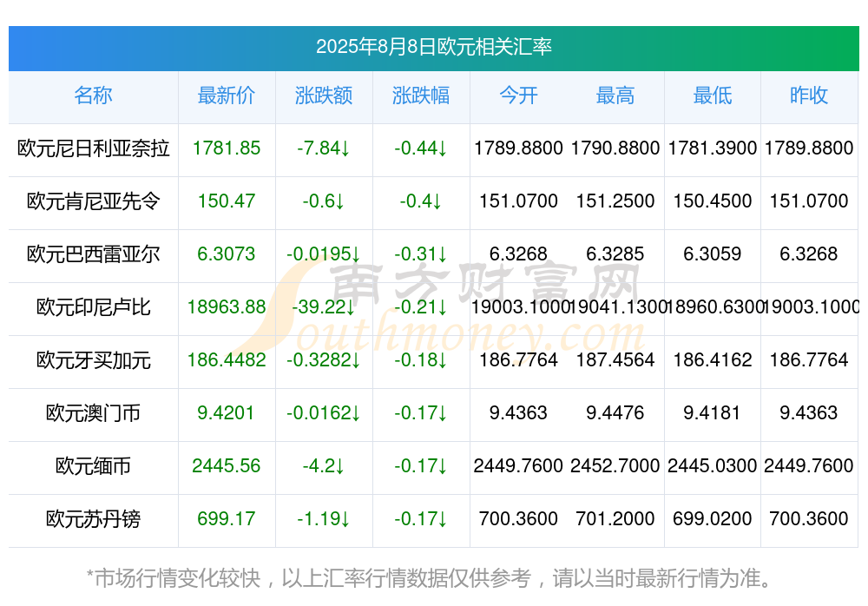The image size is (868, 606).
Task: Select the 欧元澳门币 row name
Action: [93, 413]
